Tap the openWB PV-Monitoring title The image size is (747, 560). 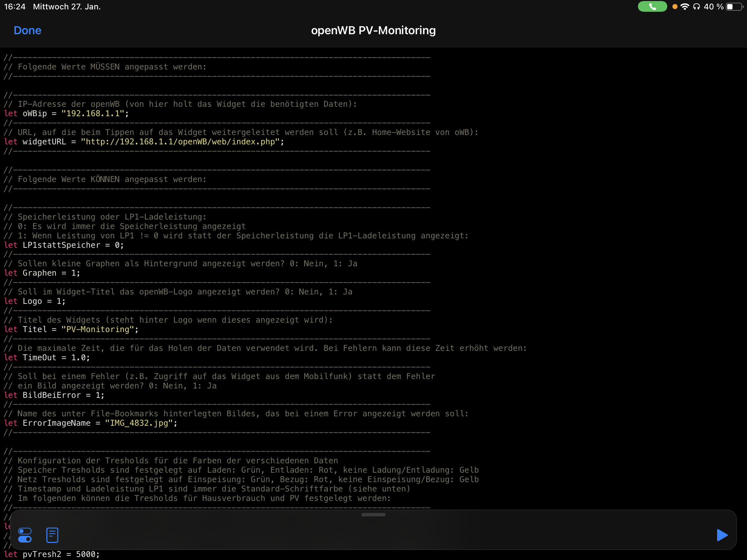pyautogui.click(x=373, y=30)
